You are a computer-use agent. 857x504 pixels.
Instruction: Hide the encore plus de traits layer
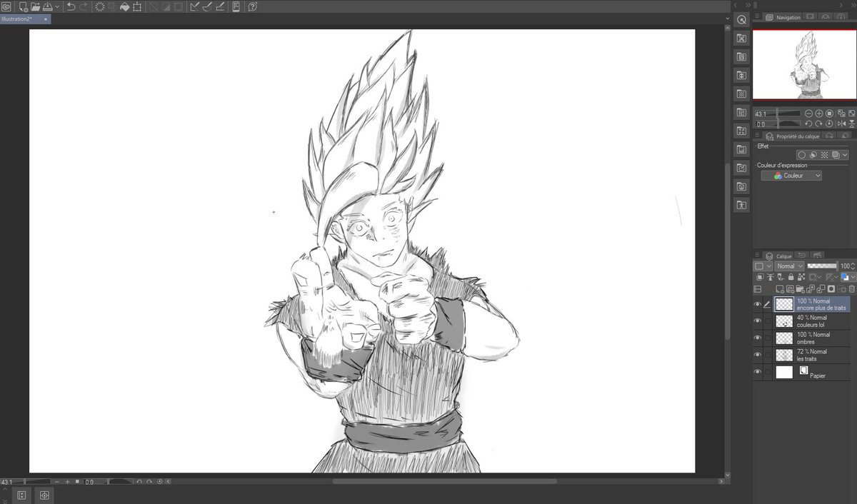pos(758,304)
